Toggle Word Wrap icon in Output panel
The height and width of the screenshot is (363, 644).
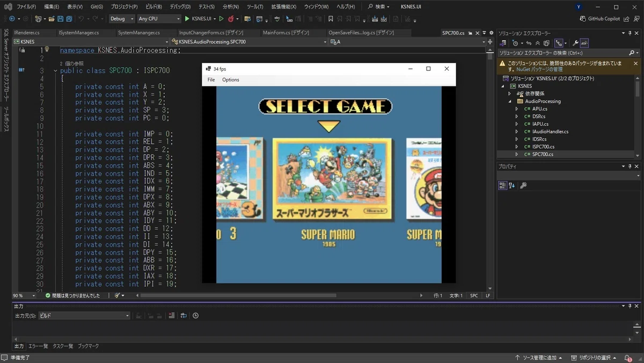pos(184,316)
